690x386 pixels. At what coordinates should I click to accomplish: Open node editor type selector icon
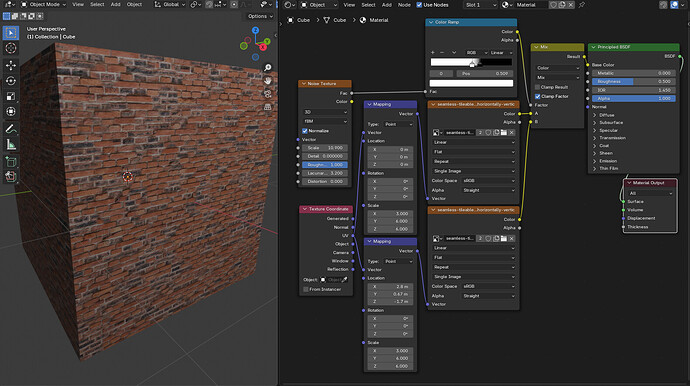coord(289,5)
